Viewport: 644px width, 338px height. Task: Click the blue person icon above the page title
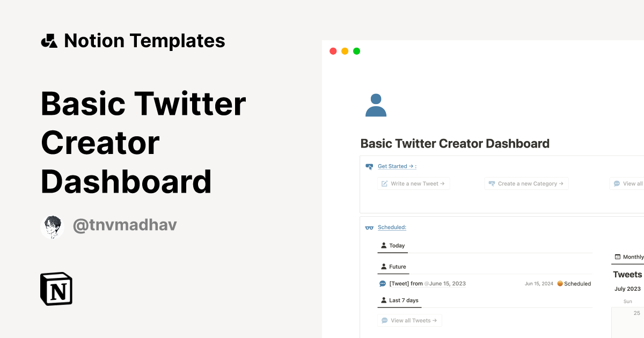coord(376,105)
